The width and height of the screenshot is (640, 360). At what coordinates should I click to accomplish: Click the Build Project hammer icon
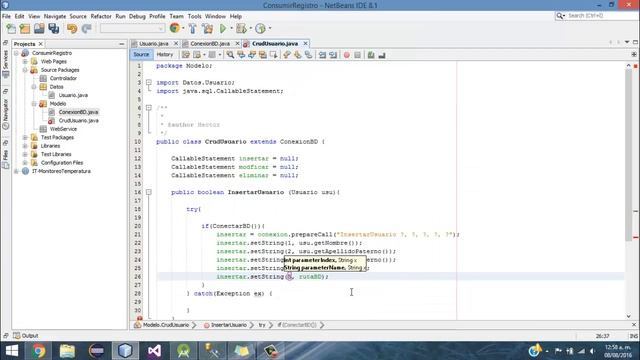point(193,29)
